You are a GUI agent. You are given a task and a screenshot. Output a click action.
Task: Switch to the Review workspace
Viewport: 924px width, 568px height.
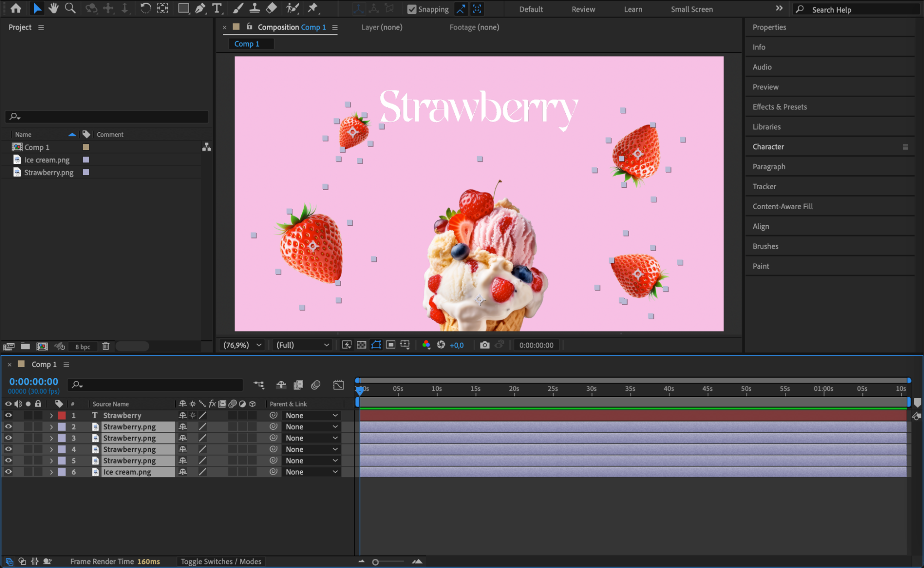click(583, 9)
